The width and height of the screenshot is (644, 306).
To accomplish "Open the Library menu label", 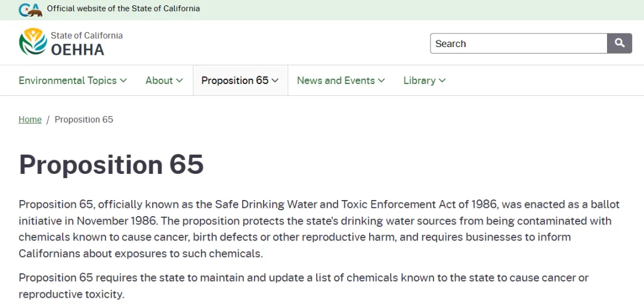I will pos(419,80).
